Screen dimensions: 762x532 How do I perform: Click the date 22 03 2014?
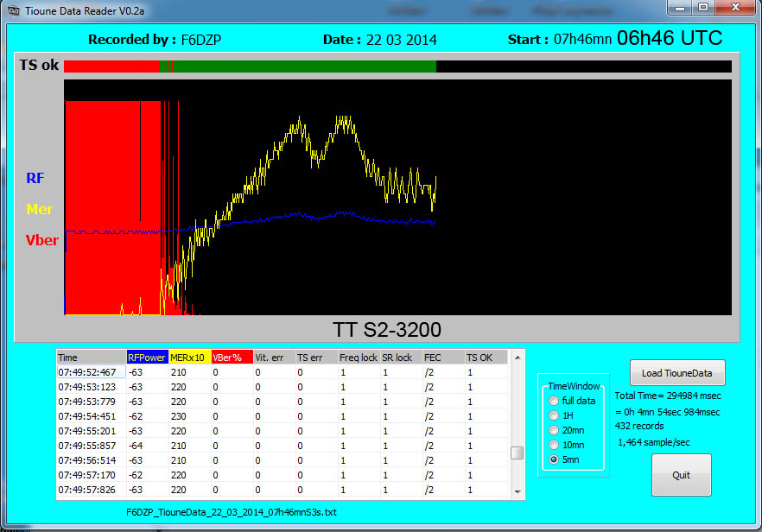(x=402, y=40)
